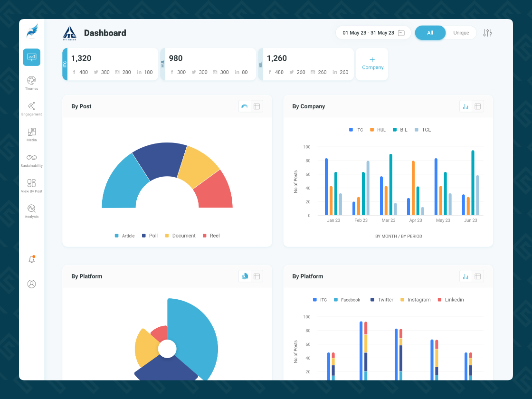Toggle Poll legend in By Post
The height and width of the screenshot is (399, 532).
150,236
